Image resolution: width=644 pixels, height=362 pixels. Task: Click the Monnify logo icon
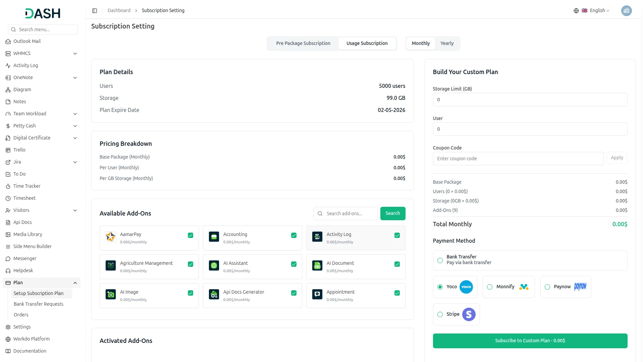(524, 287)
